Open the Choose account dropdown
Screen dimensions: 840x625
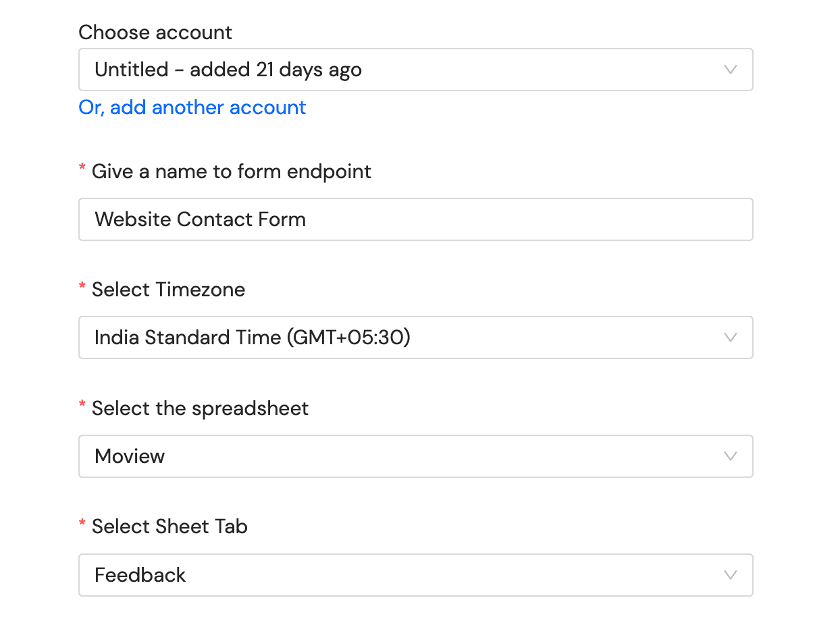(x=415, y=70)
